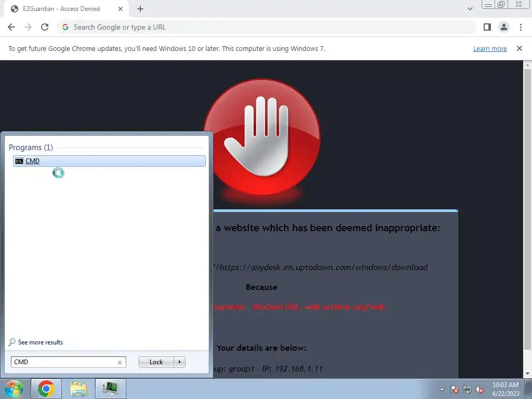Click the 'Your details are below:' heading

click(x=261, y=348)
